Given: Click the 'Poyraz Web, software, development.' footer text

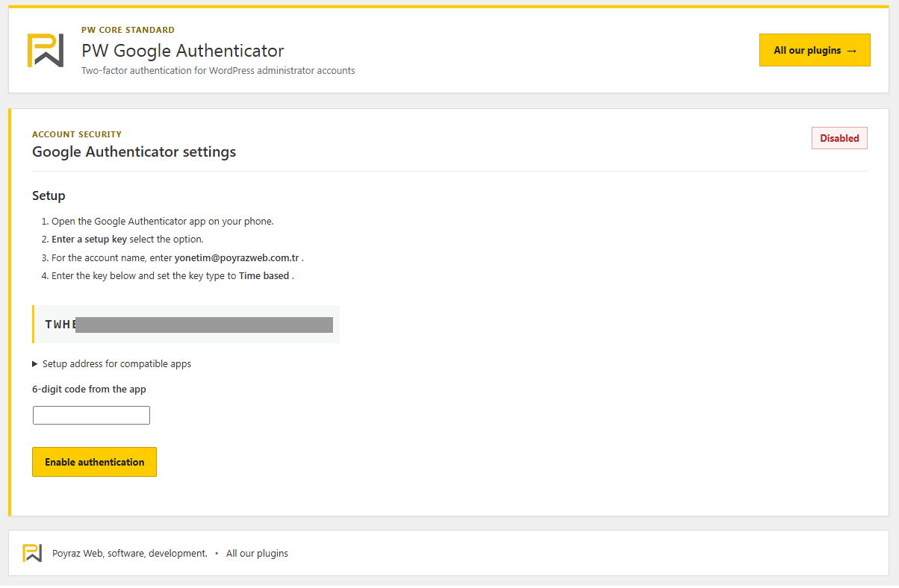Looking at the screenshot, I should click(130, 554).
